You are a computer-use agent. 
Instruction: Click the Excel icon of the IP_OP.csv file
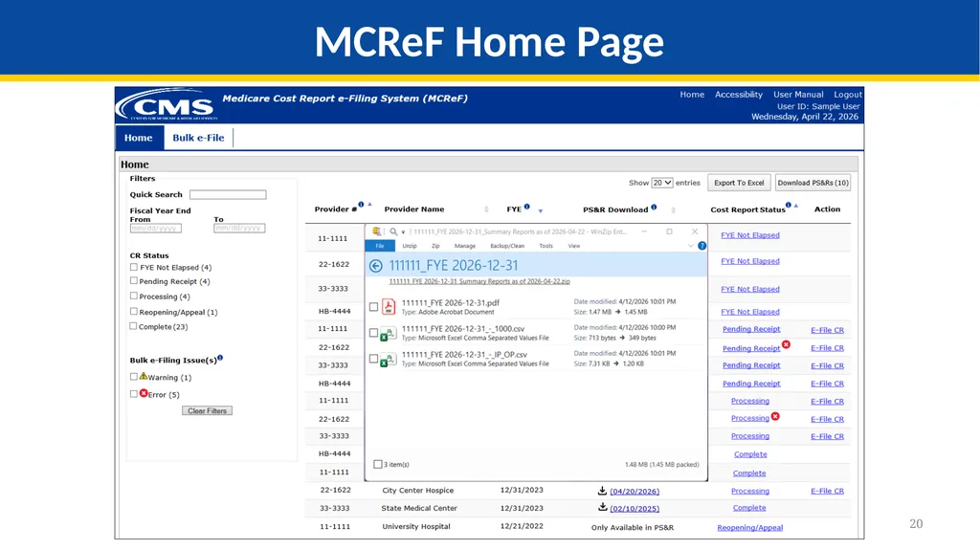pyautogui.click(x=389, y=360)
